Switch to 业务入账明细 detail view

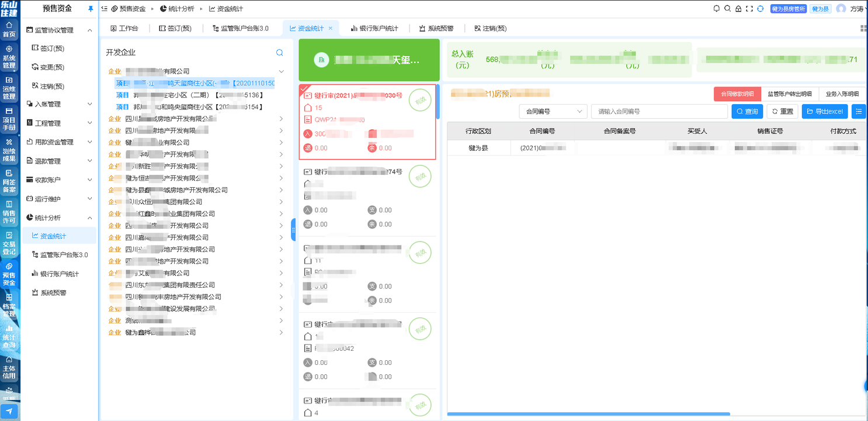tap(842, 94)
